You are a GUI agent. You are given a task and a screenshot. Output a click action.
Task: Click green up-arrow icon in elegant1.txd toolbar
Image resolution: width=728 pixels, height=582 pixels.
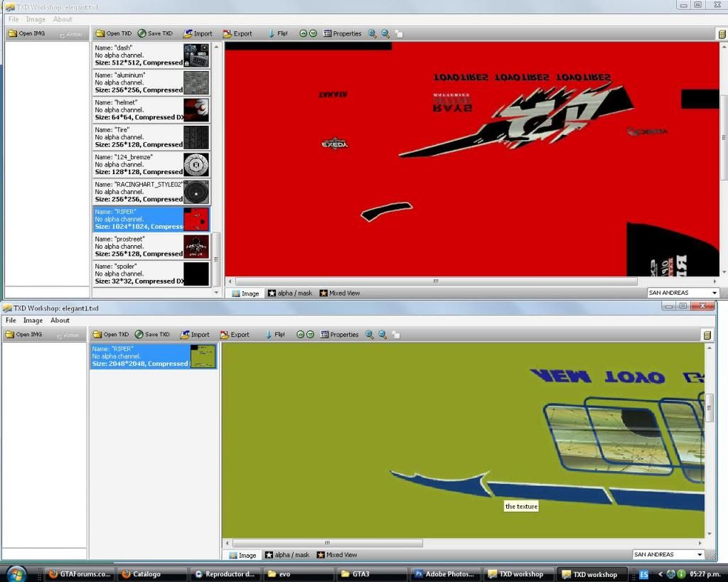point(301,334)
